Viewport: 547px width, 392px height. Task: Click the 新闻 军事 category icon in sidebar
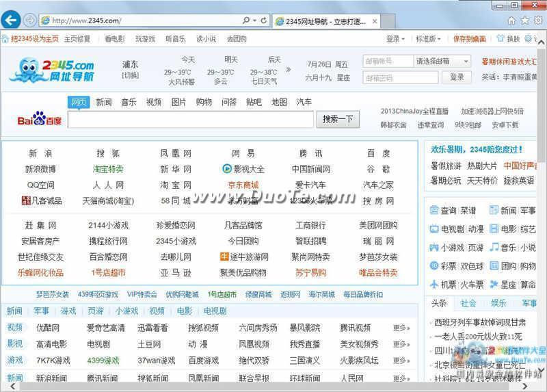[494, 211]
